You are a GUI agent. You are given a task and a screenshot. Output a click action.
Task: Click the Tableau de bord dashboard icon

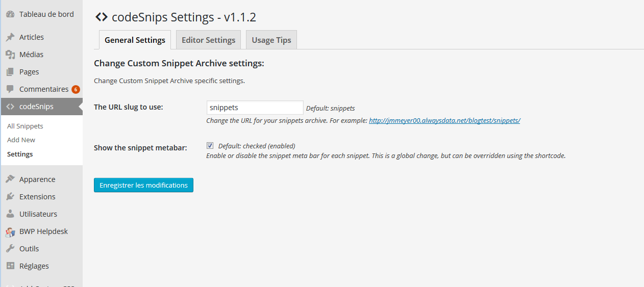click(x=10, y=14)
